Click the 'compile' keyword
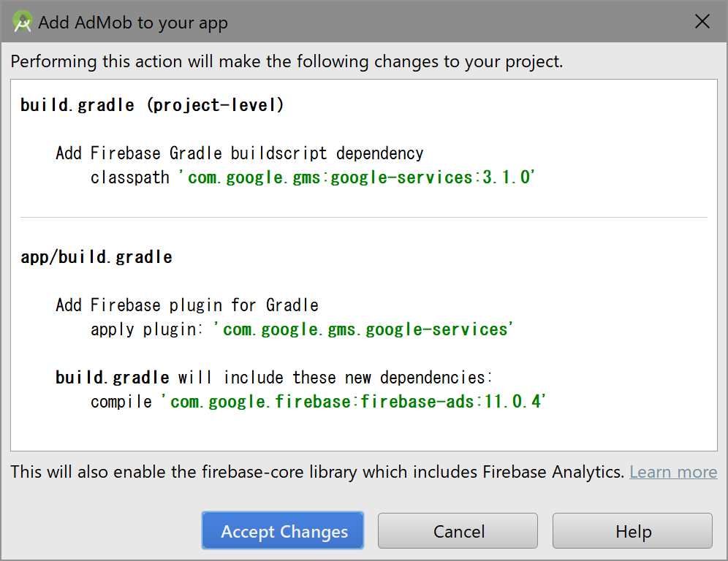The height and width of the screenshot is (561, 728). pyautogui.click(x=121, y=402)
